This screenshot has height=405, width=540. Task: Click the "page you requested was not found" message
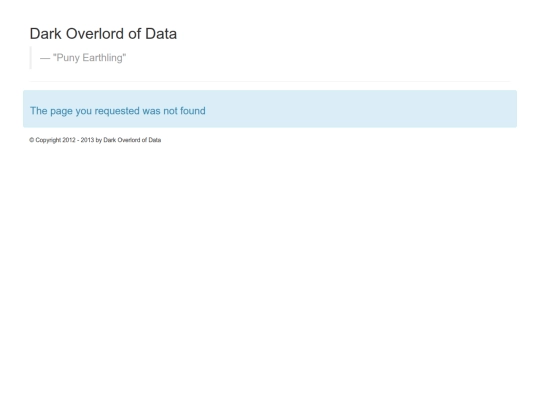click(118, 111)
